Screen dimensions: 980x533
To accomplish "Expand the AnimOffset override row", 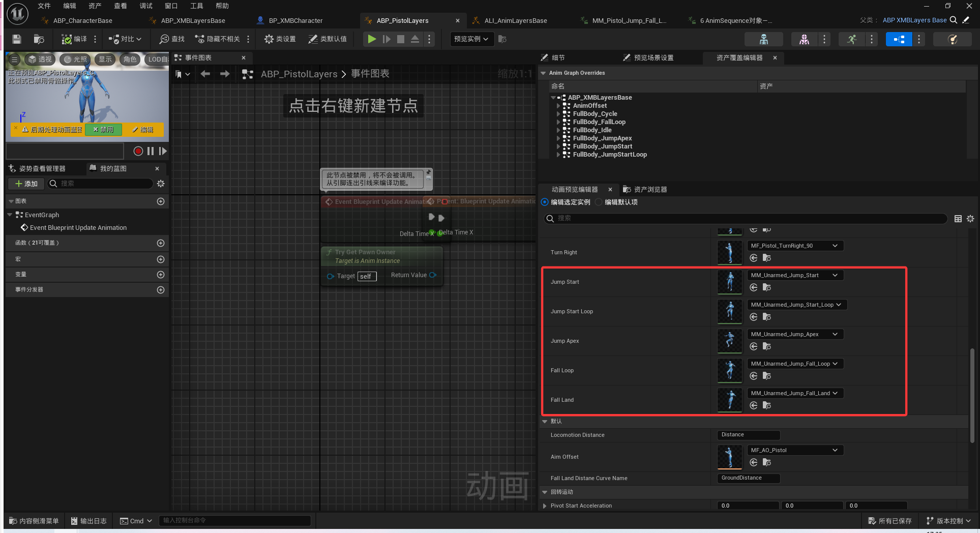I will point(558,106).
